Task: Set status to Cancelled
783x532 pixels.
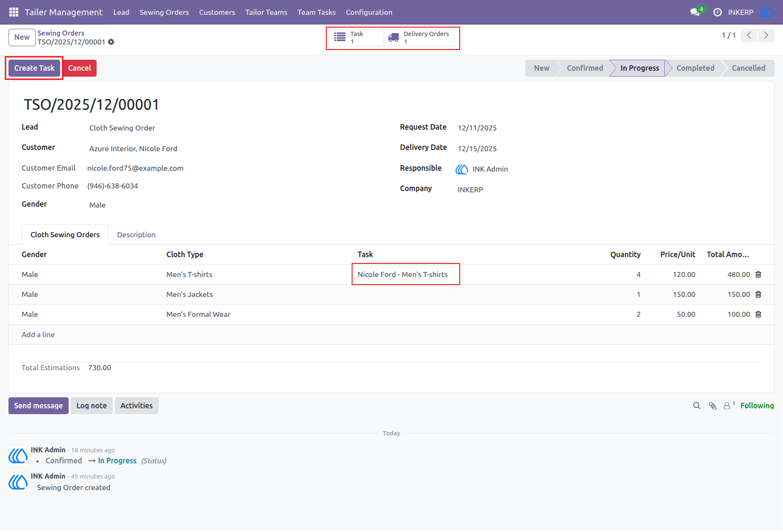Action: pos(748,68)
